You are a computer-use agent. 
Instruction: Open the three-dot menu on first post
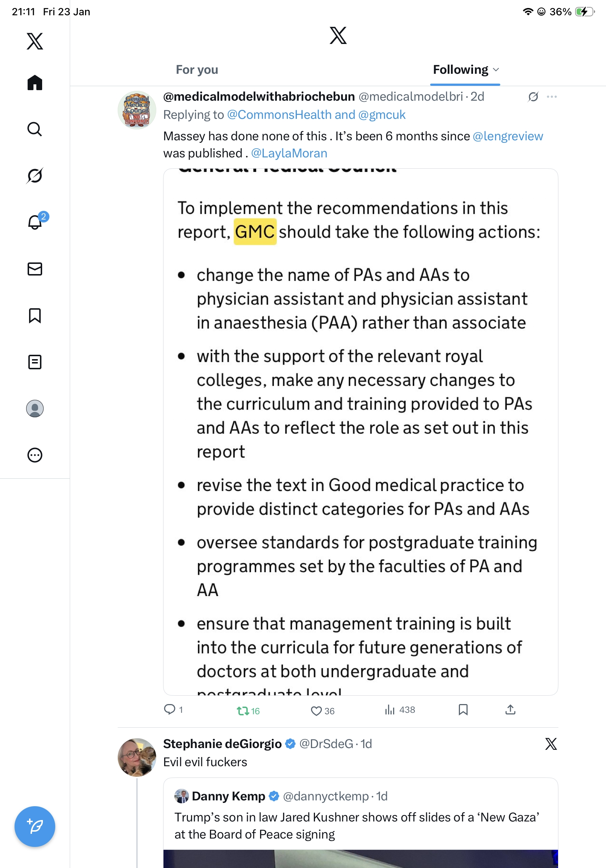(x=552, y=97)
